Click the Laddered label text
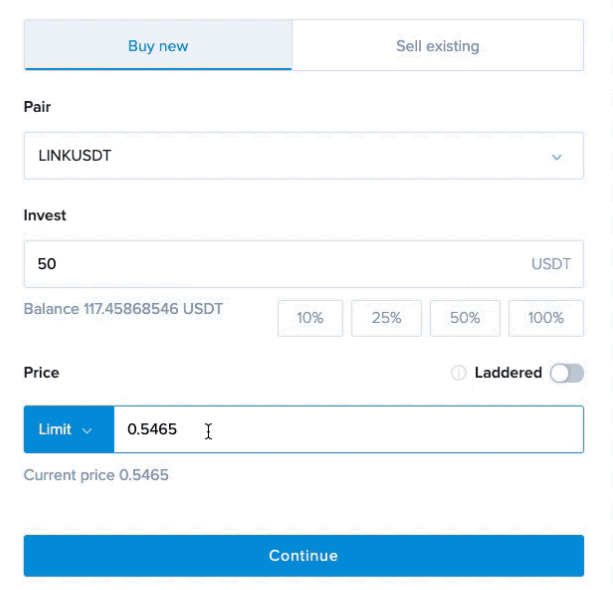This screenshot has height=590, width=613. [508, 373]
